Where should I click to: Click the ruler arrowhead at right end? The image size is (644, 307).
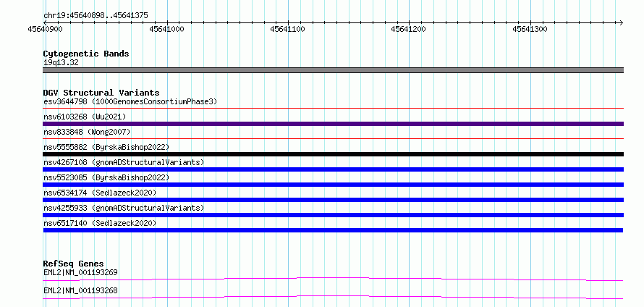point(622,22)
